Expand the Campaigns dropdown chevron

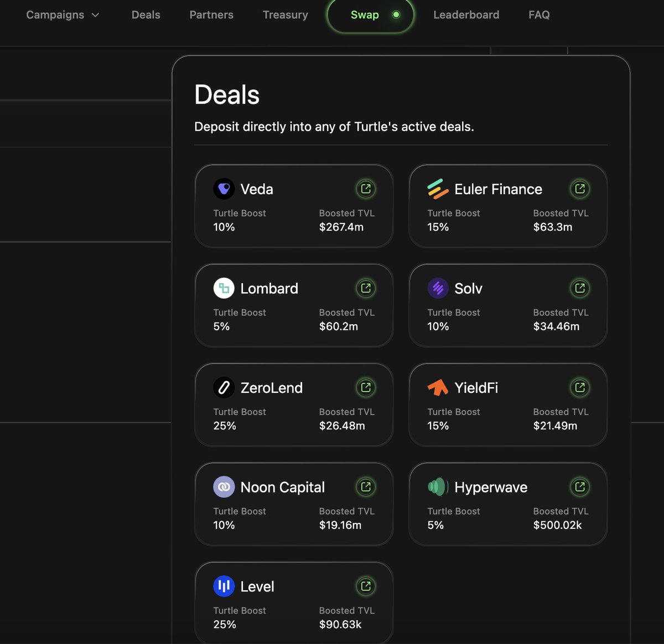coord(95,15)
